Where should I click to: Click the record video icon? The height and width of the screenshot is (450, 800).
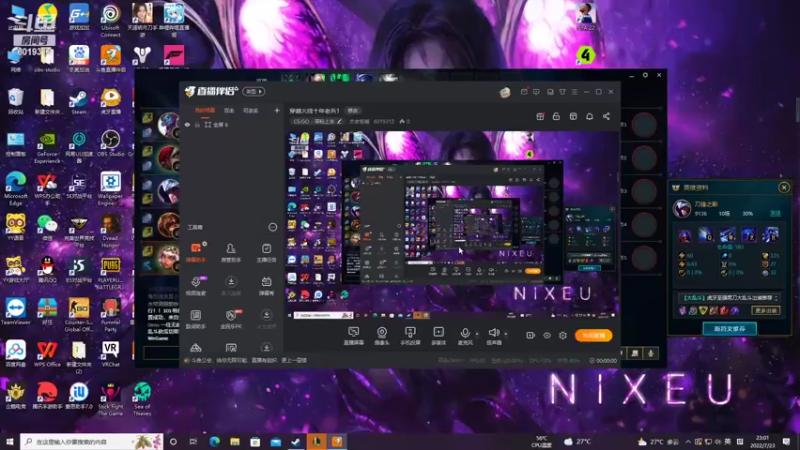click(531, 335)
